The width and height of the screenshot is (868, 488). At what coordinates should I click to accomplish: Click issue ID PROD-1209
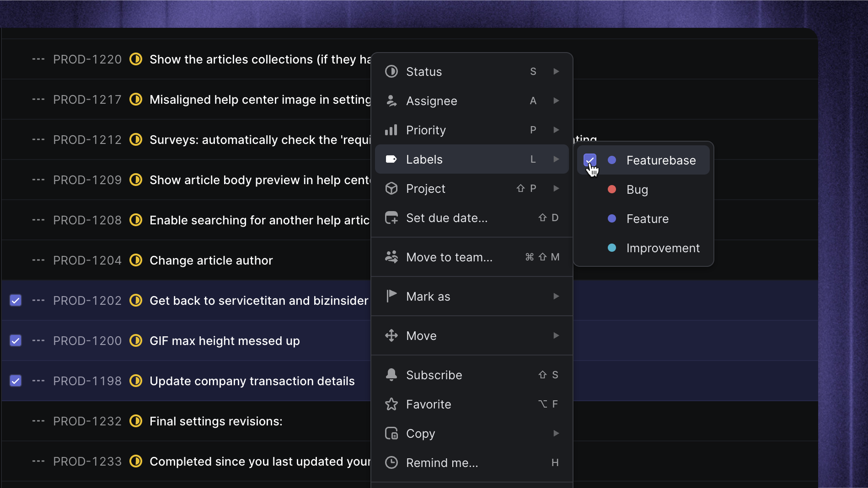(87, 180)
